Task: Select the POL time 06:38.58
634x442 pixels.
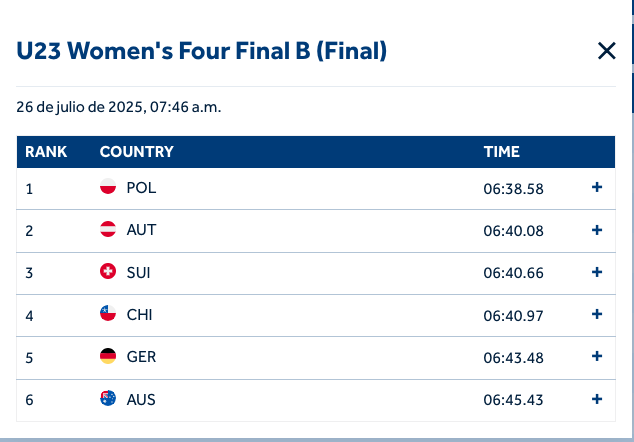Action: (x=513, y=188)
